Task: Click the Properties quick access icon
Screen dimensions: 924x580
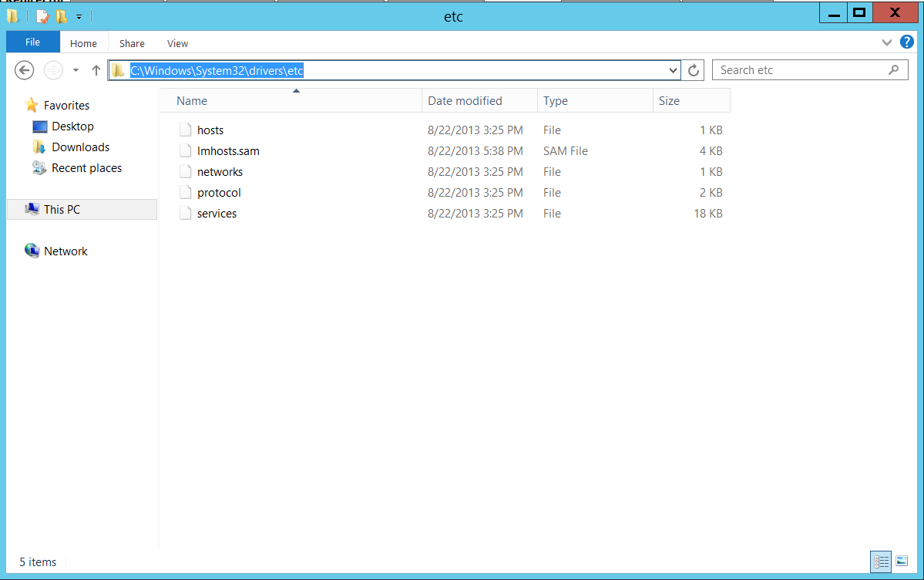Action: [42, 16]
